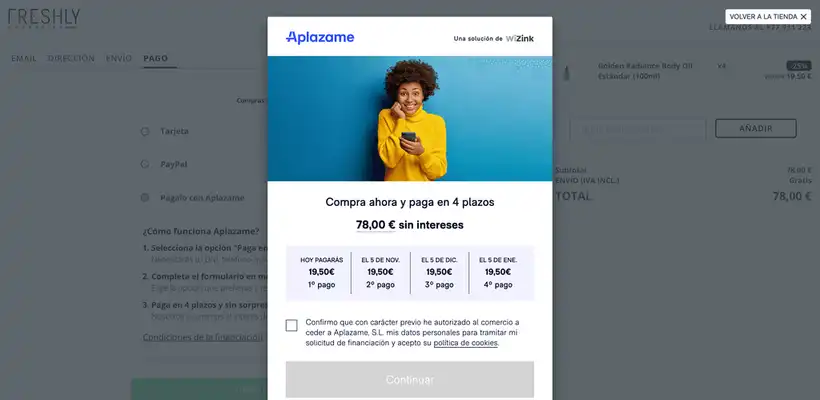Click the Golden Radiance Body Oil product thumbnail
Image resolution: width=820 pixels, height=400 pixels.
566,73
